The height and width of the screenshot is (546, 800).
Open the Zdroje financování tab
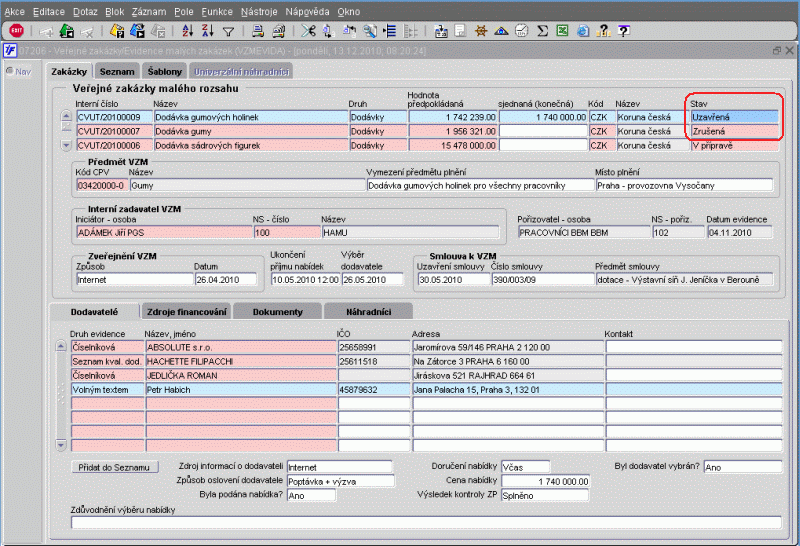pos(188,312)
